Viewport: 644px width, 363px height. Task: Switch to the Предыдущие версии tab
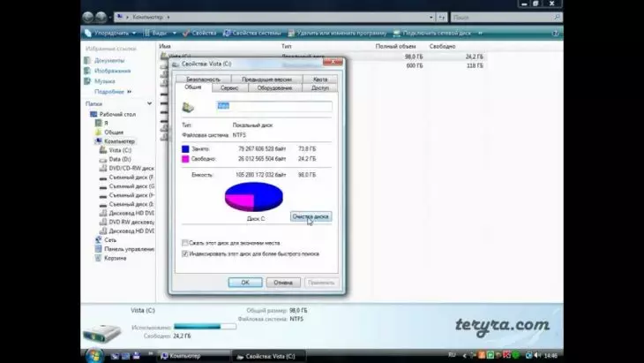tap(267, 79)
